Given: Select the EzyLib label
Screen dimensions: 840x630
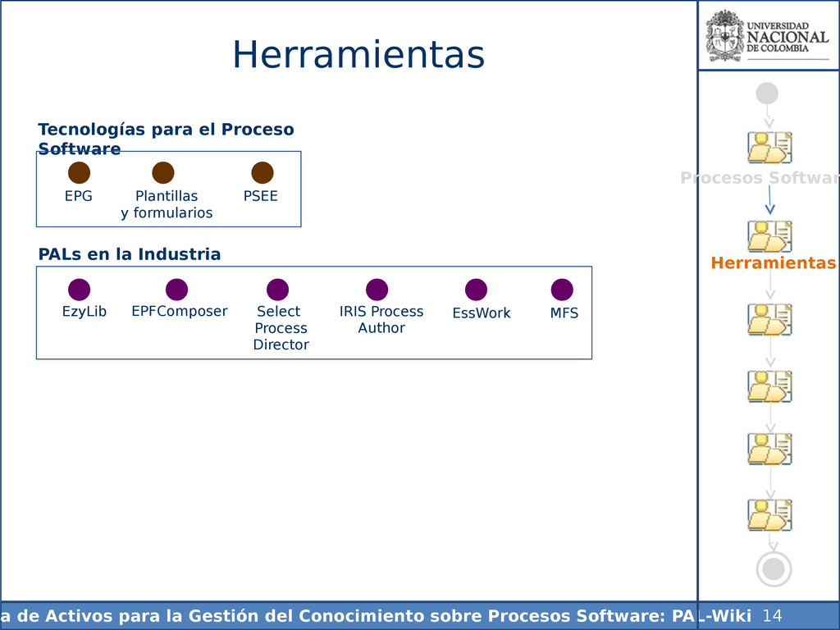Looking at the screenshot, I should coord(84,312).
